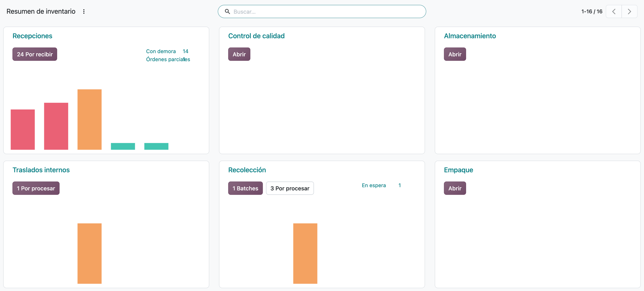
Task: Click the En espera count 1
Action: 400,185
